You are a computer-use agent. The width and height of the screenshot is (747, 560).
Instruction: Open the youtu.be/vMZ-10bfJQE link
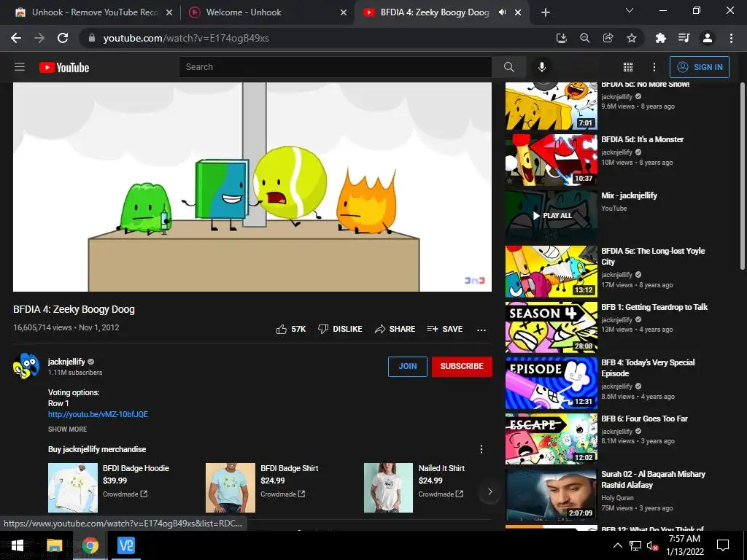98,414
